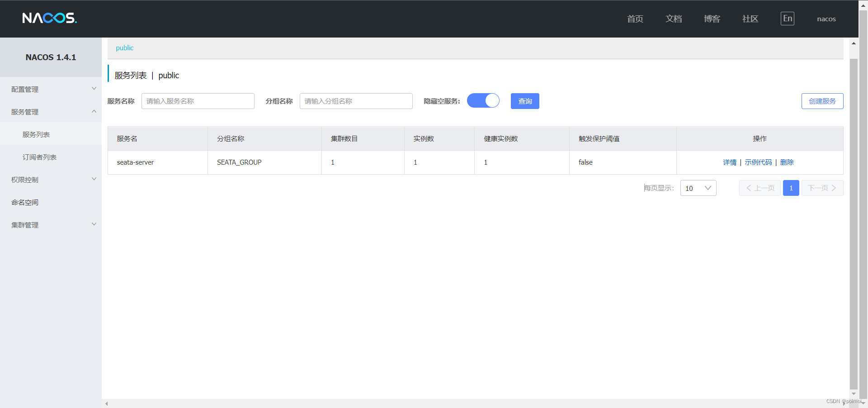Click the 分组名称 column header

click(264, 139)
